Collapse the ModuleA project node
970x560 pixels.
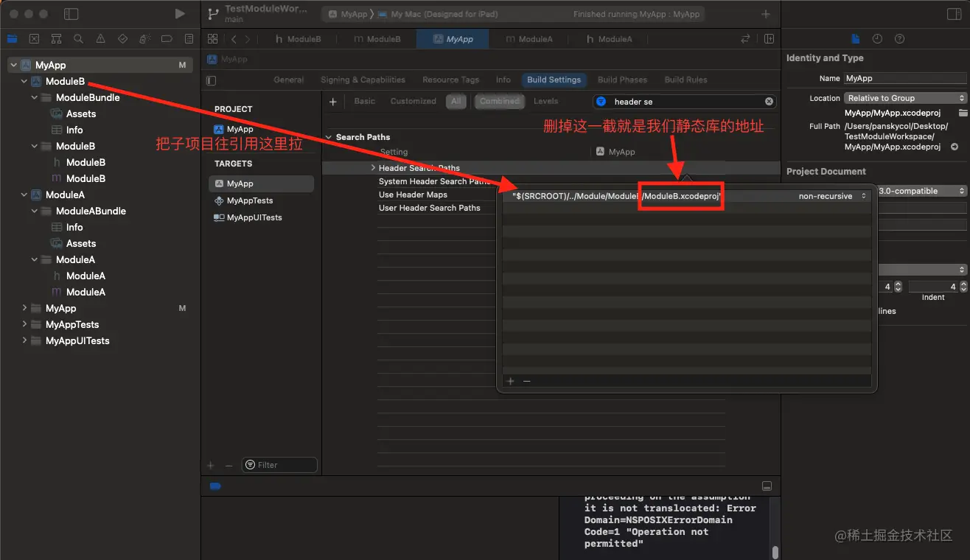[x=24, y=195]
